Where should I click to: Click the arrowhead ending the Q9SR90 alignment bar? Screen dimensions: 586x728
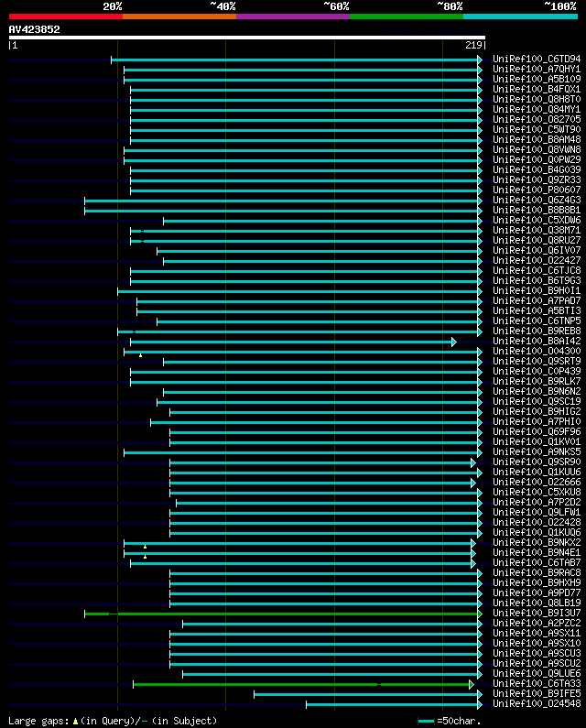pos(473,462)
